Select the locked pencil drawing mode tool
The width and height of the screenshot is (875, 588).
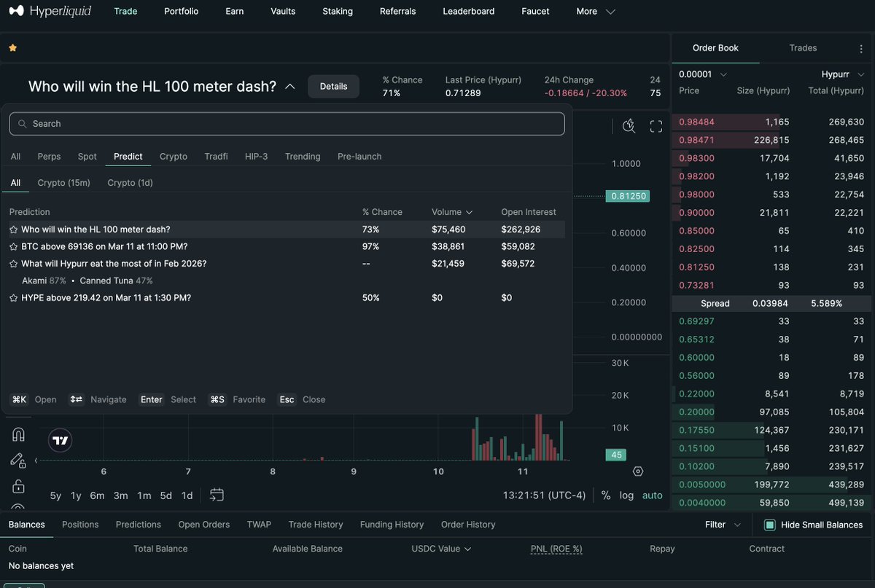(x=18, y=460)
